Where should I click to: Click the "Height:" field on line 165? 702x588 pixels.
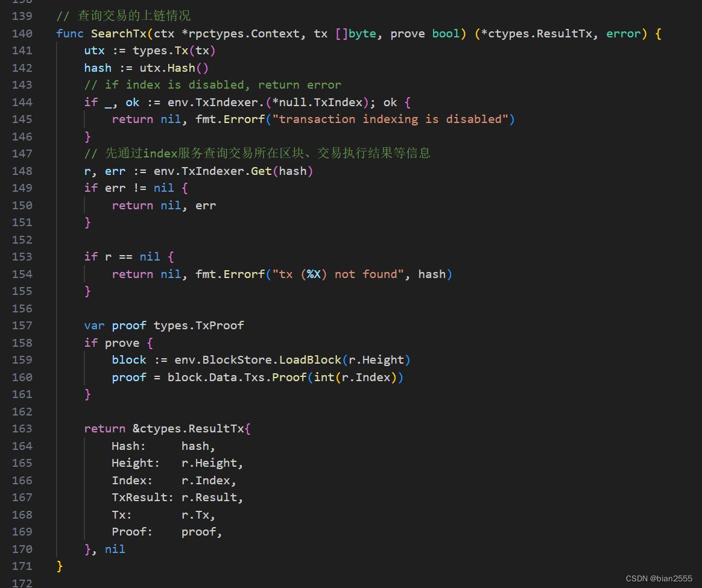pos(136,463)
